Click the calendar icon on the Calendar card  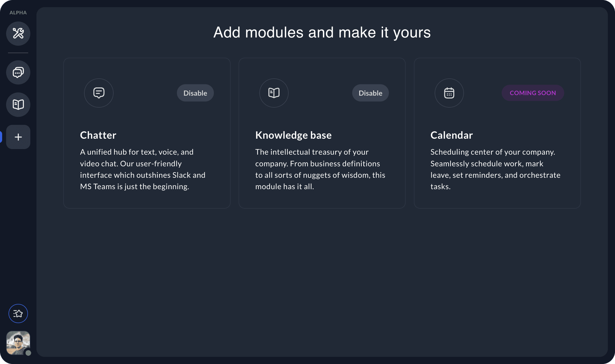[449, 93]
